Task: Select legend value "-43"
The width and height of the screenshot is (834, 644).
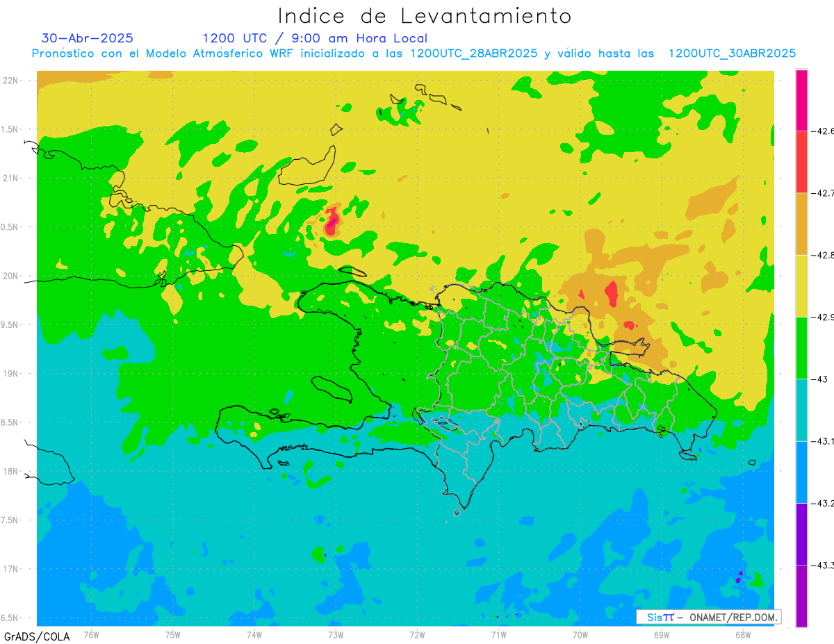Action: click(819, 379)
